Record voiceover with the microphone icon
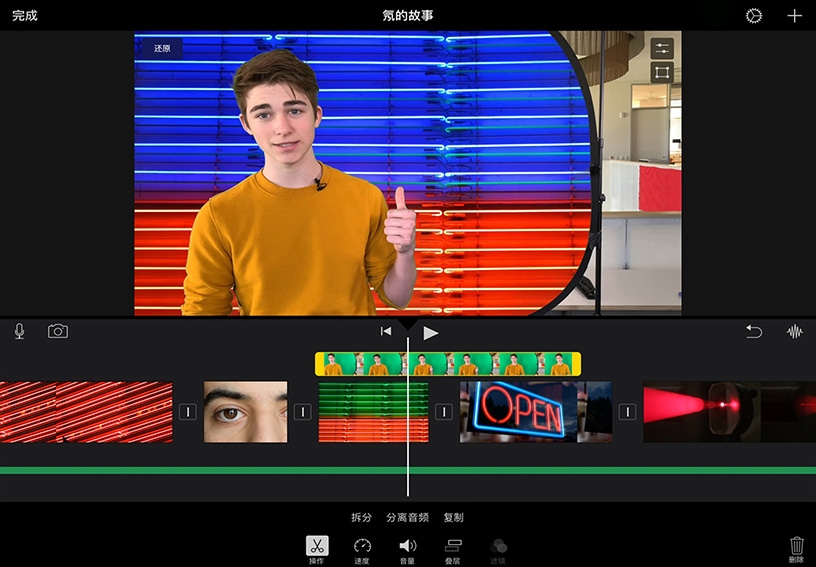 (x=19, y=331)
